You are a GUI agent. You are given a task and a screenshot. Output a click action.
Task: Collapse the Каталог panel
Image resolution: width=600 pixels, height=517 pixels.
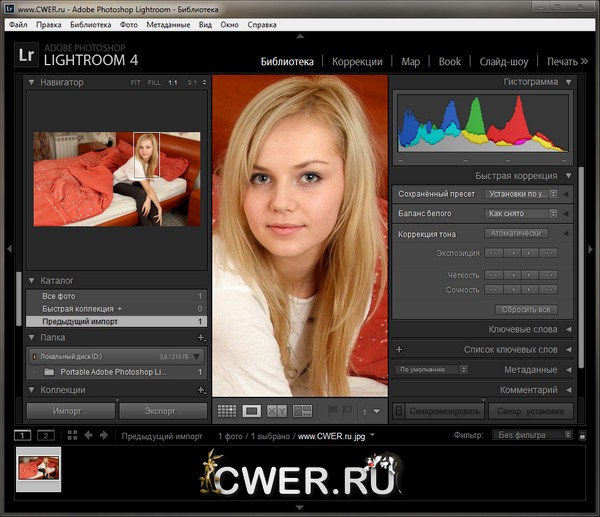point(32,281)
